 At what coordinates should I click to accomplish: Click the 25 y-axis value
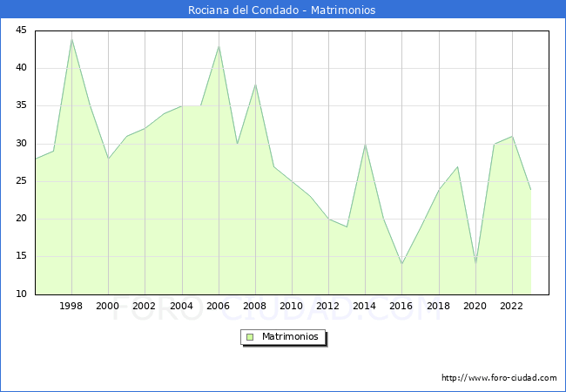(21, 181)
